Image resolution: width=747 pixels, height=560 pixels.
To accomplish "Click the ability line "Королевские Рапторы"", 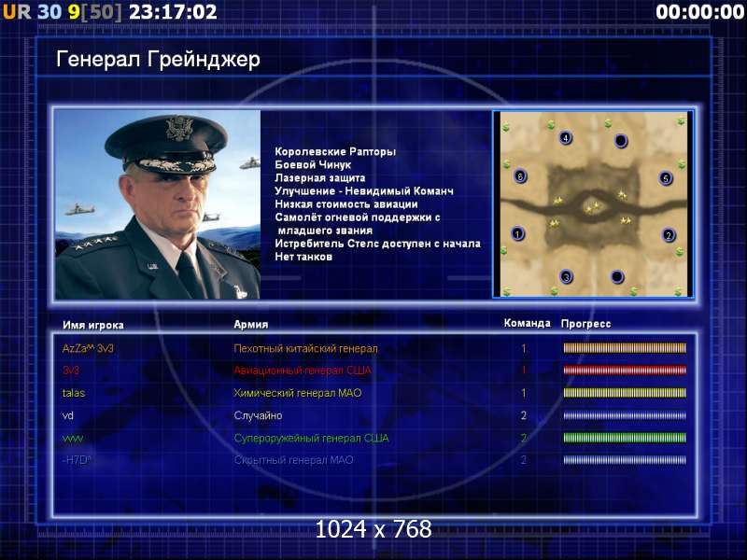I will tap(335, 152).
